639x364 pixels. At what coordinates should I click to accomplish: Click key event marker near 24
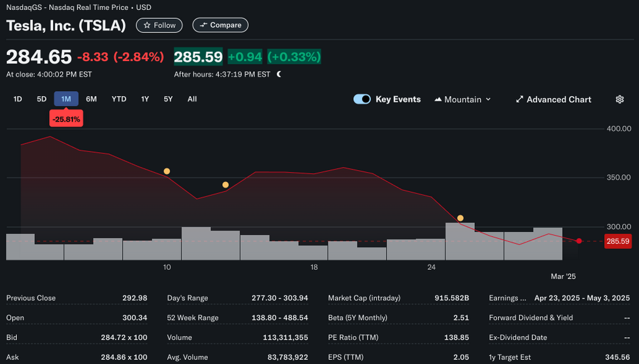click(x=461, y=218)
